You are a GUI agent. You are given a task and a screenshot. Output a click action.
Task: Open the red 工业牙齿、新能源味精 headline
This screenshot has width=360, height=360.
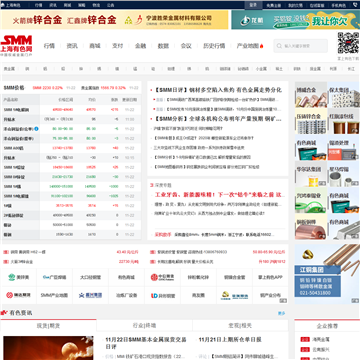(220, 194)
